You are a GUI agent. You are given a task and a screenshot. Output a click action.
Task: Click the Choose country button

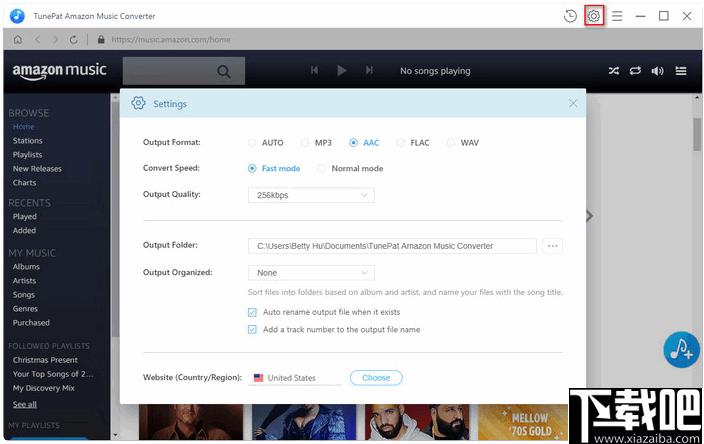point(376,378)
